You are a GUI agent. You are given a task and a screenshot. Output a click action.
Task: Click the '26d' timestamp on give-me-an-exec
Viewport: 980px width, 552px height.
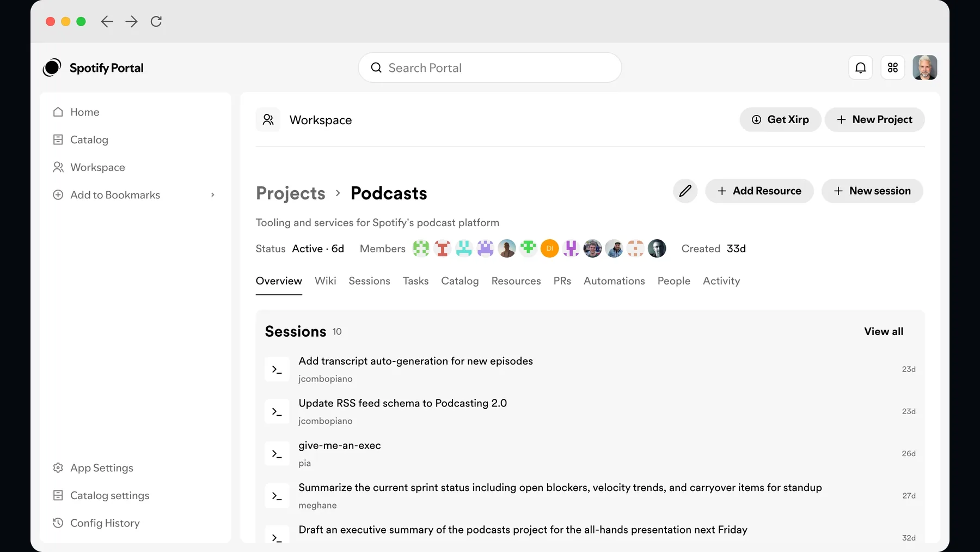(909, 454)
